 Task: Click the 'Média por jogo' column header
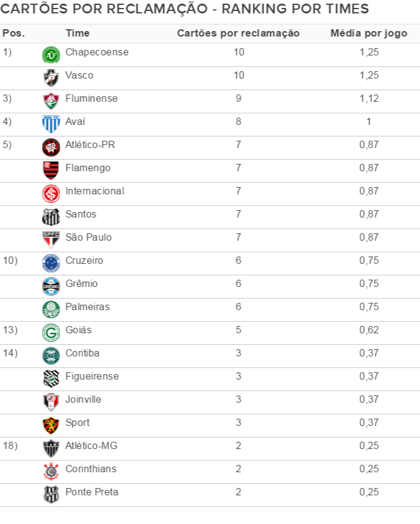pos(368,33)
